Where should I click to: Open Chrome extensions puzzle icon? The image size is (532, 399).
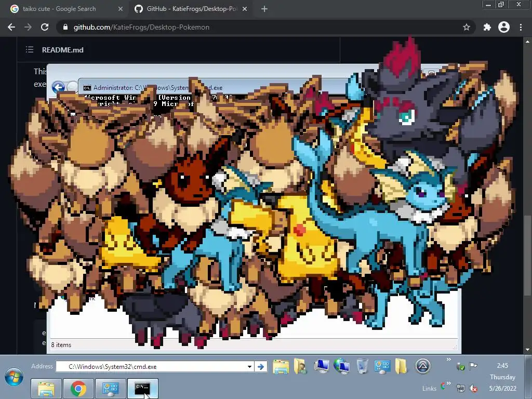[487, 27]
